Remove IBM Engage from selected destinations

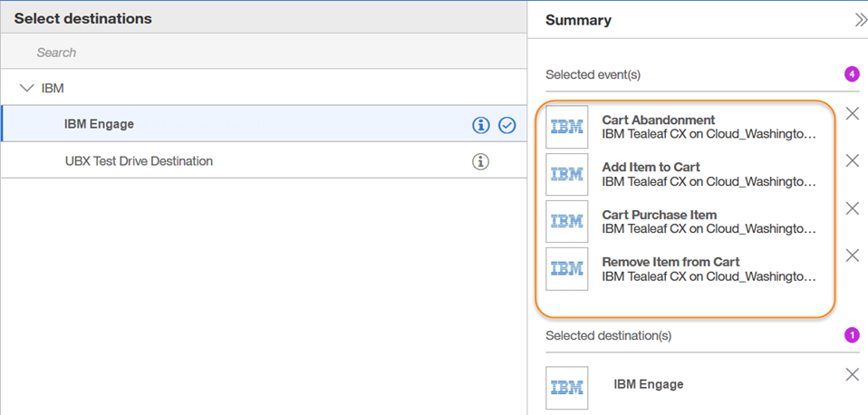[x=853, y=374]
